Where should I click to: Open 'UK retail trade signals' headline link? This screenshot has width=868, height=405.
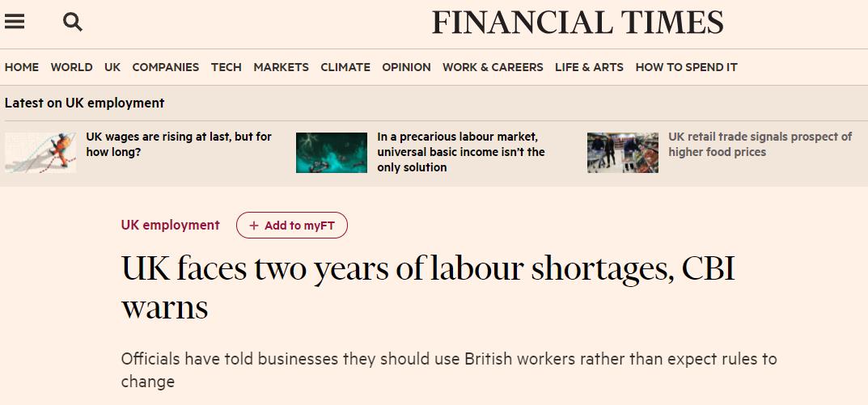click(760, 144)
